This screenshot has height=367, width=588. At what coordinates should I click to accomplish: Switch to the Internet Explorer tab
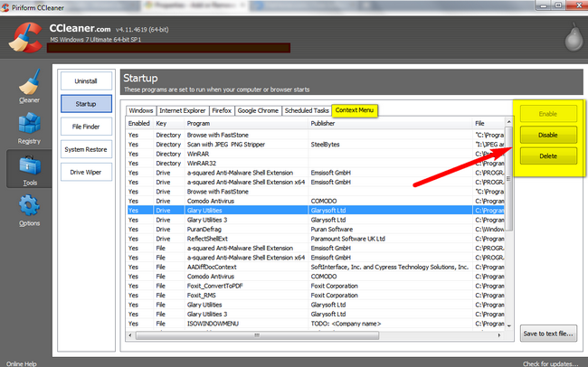[183, 110]
